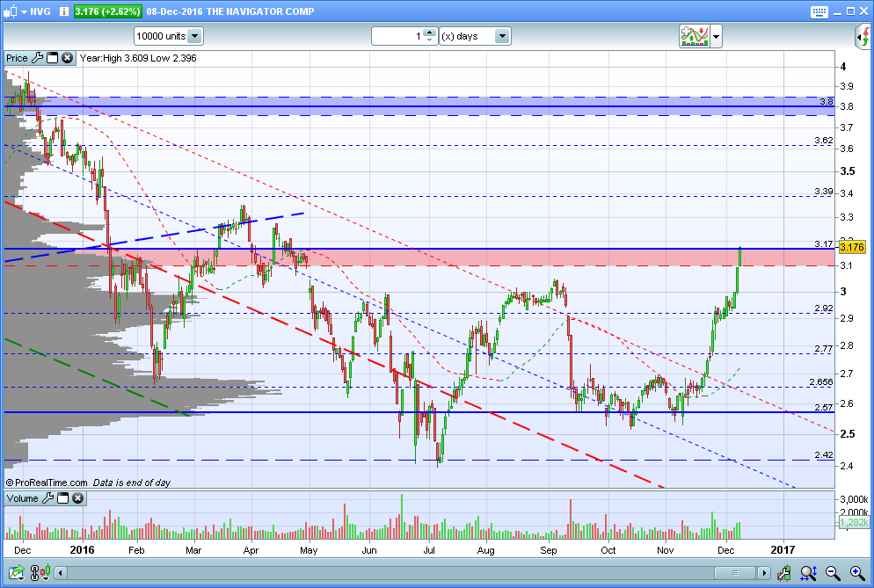Click THE NAVIGATOR COMP title text
Screen dimensions: 874x588
point(259,11)
